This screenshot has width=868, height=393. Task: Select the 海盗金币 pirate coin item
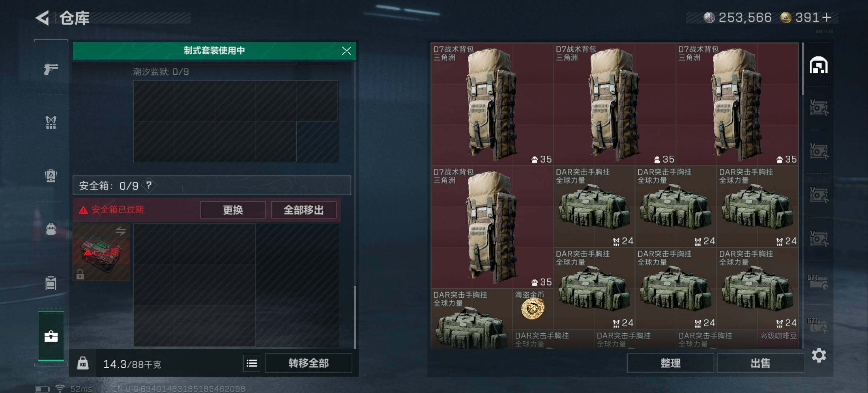point(533,309)
